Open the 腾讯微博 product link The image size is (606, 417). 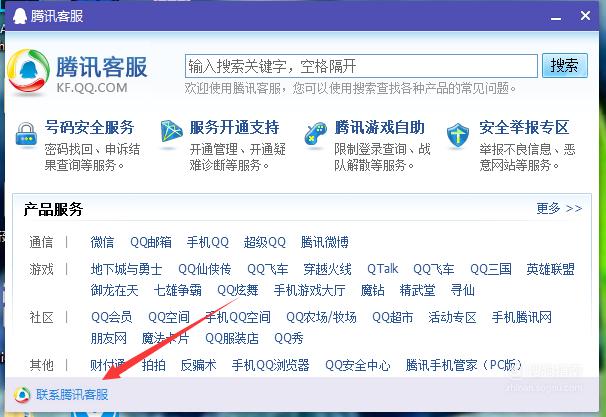point(325,242)
